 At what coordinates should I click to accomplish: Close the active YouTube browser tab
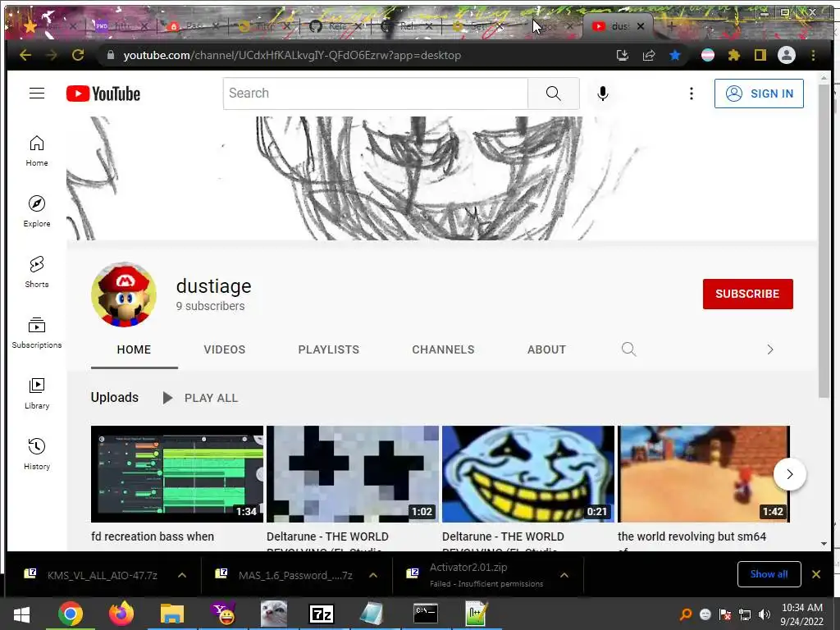[x=640, y=25]
